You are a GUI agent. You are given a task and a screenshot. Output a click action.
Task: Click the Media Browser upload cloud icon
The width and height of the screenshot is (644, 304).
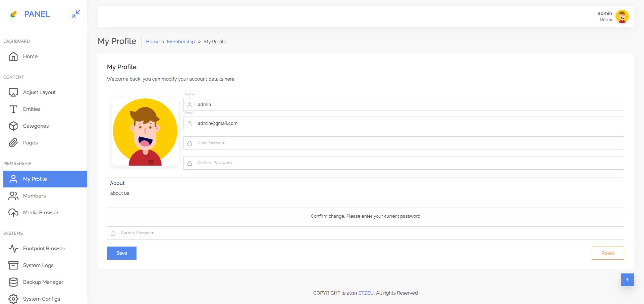(x=13, y=213)
